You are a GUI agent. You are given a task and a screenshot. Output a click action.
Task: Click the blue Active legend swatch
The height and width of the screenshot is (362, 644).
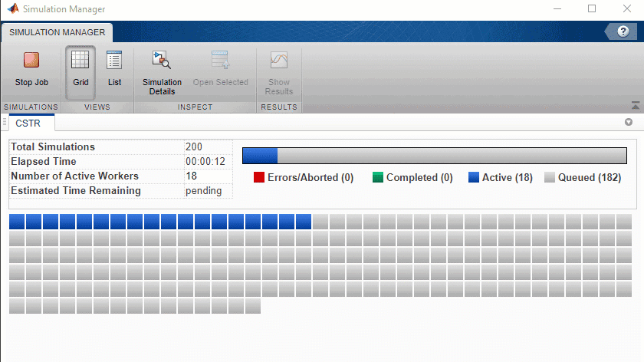coord(474,178)
